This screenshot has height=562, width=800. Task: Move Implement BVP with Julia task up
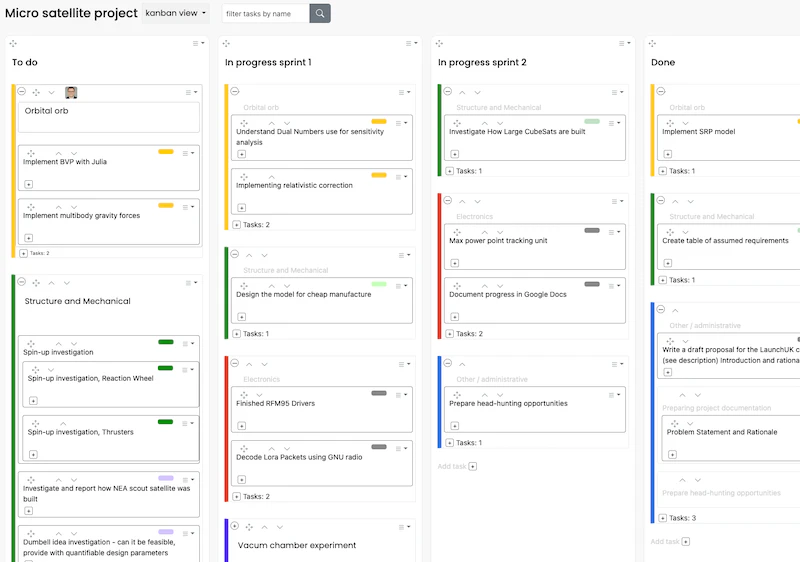point(58,152)
